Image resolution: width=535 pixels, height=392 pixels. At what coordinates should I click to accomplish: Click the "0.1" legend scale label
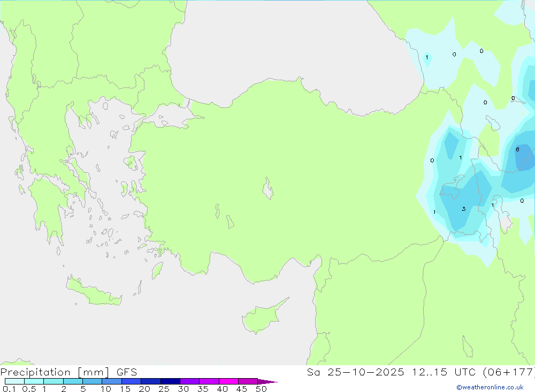pyautogui.click(x=9, y=389)
